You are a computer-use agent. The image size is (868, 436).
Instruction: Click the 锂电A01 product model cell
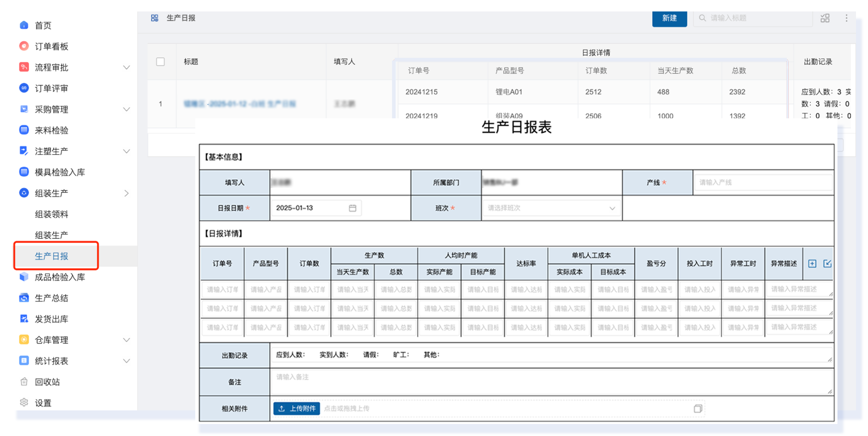[509, 92]
